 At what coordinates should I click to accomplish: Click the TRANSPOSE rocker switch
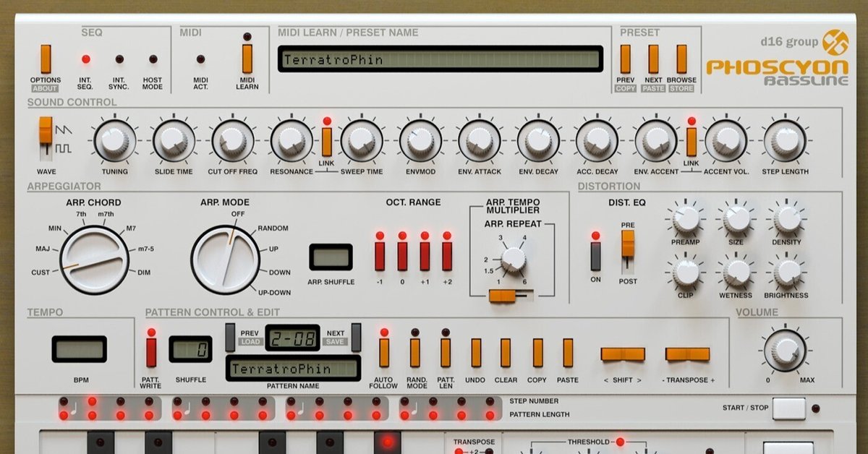click(x=688, y=354)
